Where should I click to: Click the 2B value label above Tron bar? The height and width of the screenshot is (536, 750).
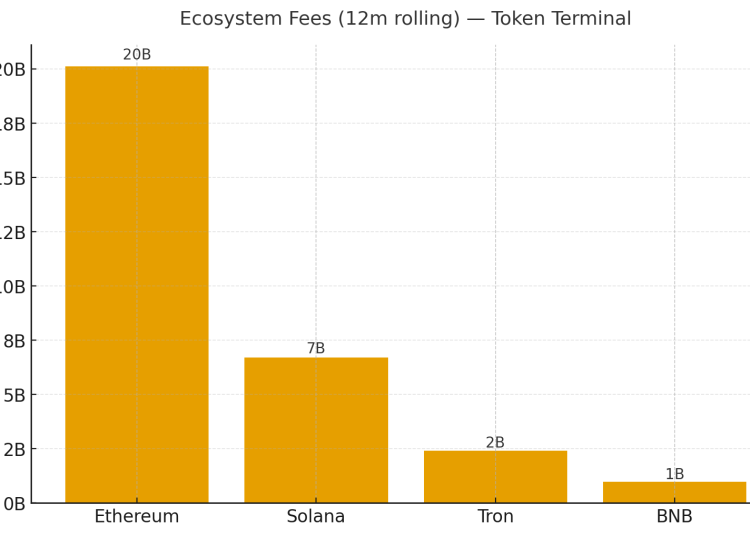(x=495, y=443)
